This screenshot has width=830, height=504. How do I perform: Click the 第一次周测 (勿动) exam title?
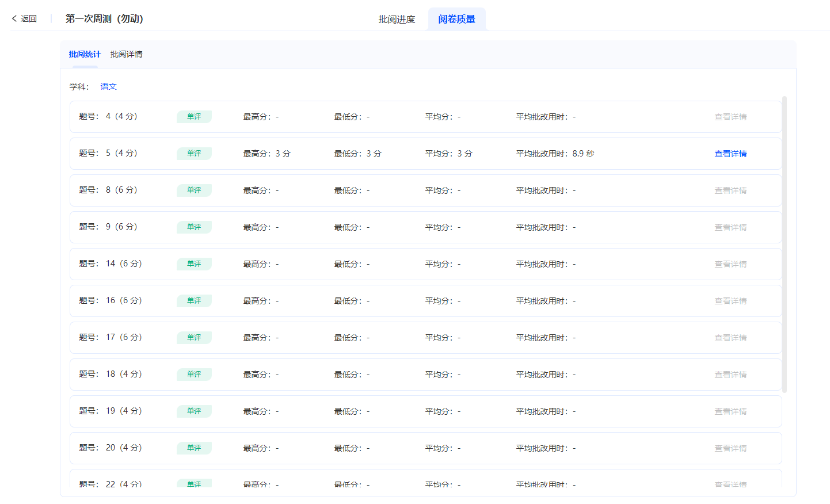point(104,19)
